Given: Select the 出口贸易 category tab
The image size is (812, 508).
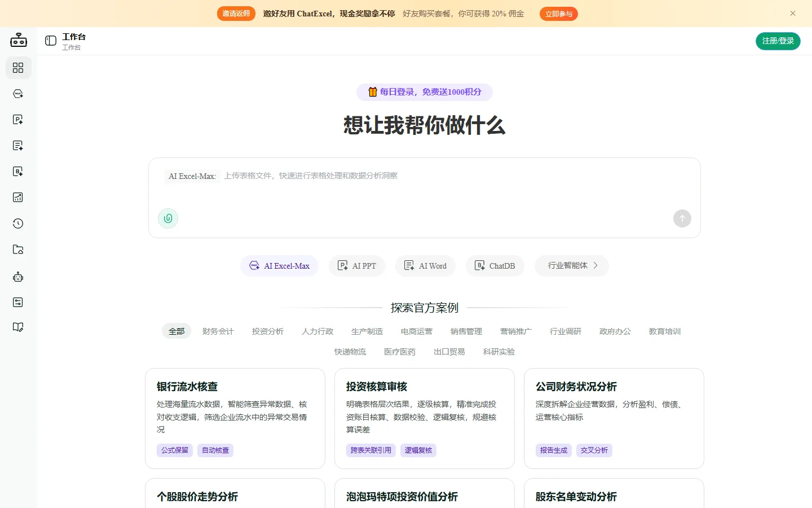Looking at the screenshot, I should click(x=449, y=352).
